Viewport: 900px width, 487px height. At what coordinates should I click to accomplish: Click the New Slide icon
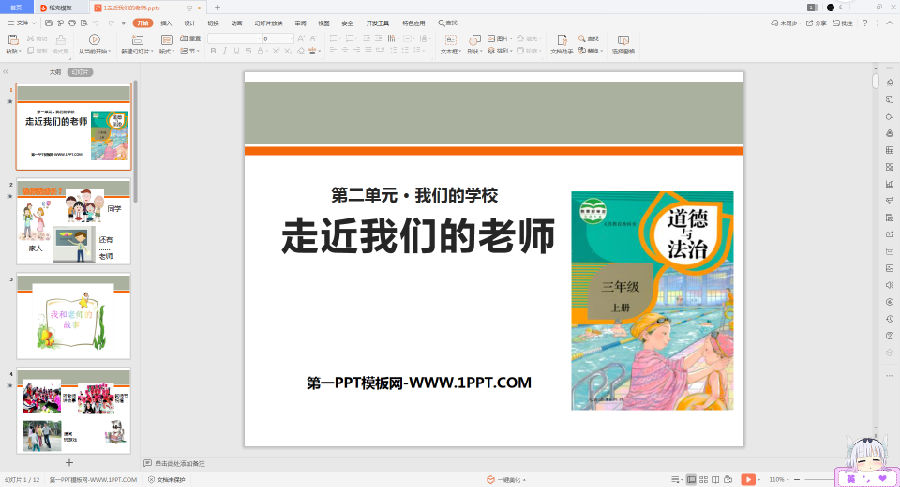[137, 40]
